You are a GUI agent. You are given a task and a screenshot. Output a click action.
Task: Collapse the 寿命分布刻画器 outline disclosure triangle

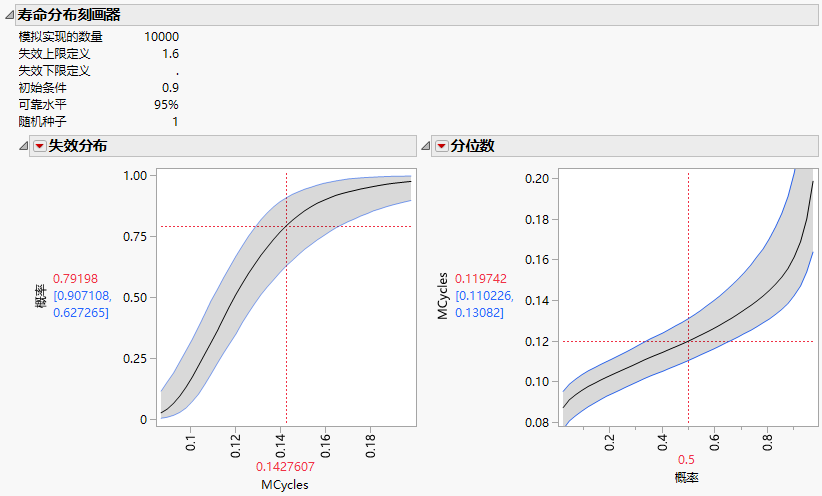click(9, 15)
